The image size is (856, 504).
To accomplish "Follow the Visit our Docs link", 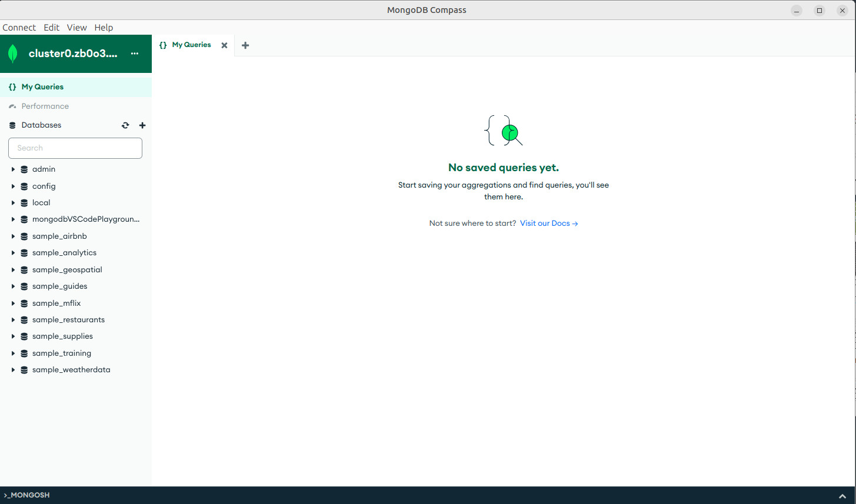I will coord(549,223).
